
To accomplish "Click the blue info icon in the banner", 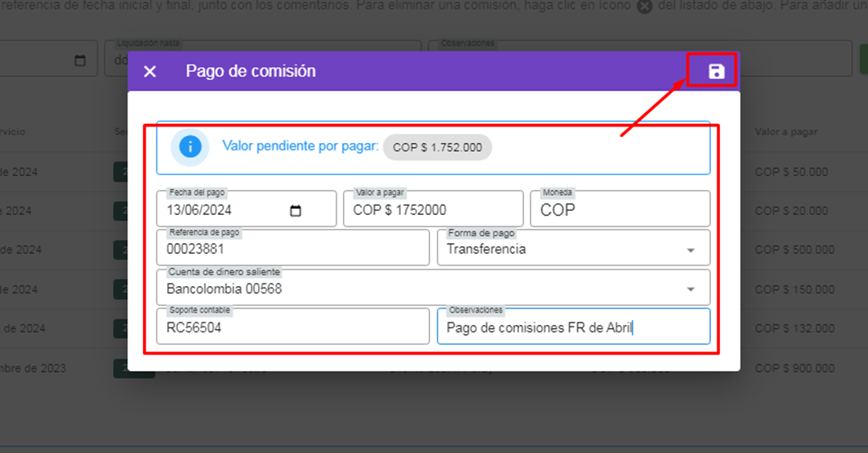I will [190, 147].
